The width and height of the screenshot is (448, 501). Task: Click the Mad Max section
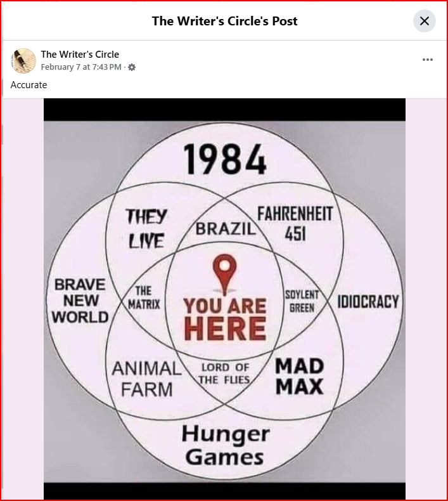tap(300, 376)
